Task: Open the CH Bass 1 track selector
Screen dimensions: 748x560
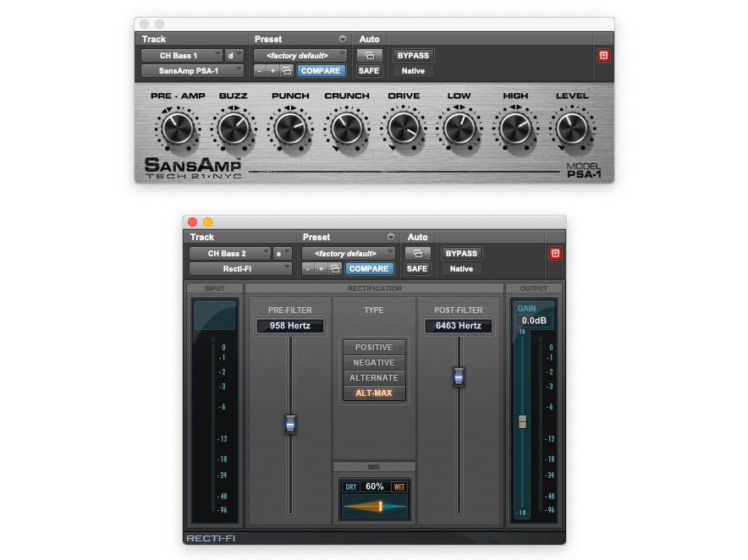Action: tap(181, 55)
